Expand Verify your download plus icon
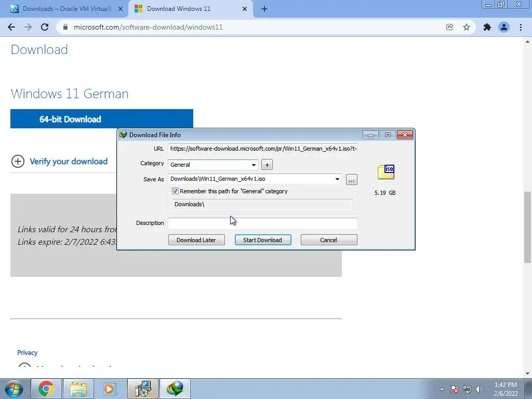Image resolution: width=532 pixels, height=399 pixels. coord(18,162)
